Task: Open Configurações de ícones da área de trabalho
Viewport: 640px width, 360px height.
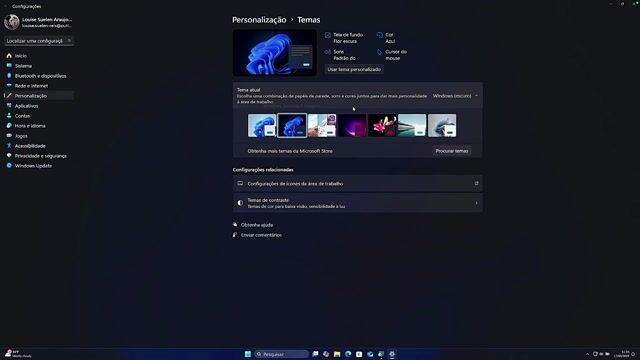Action: tap(358, 184)
